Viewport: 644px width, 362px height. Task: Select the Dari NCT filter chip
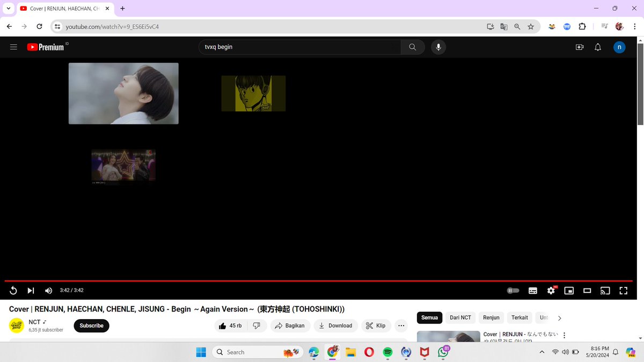[460, 317]
